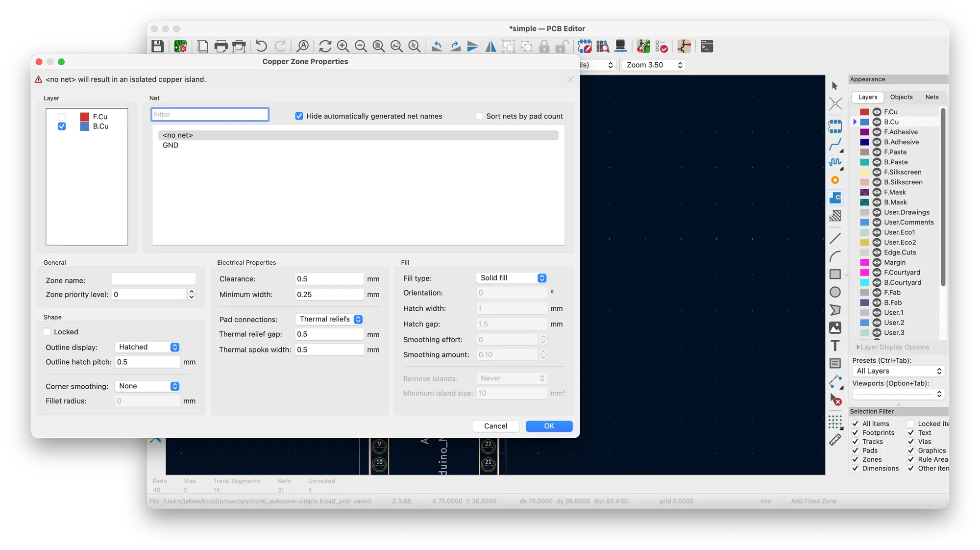
Task: Choose the Measure ruler tool
Action: click(835, 440)
